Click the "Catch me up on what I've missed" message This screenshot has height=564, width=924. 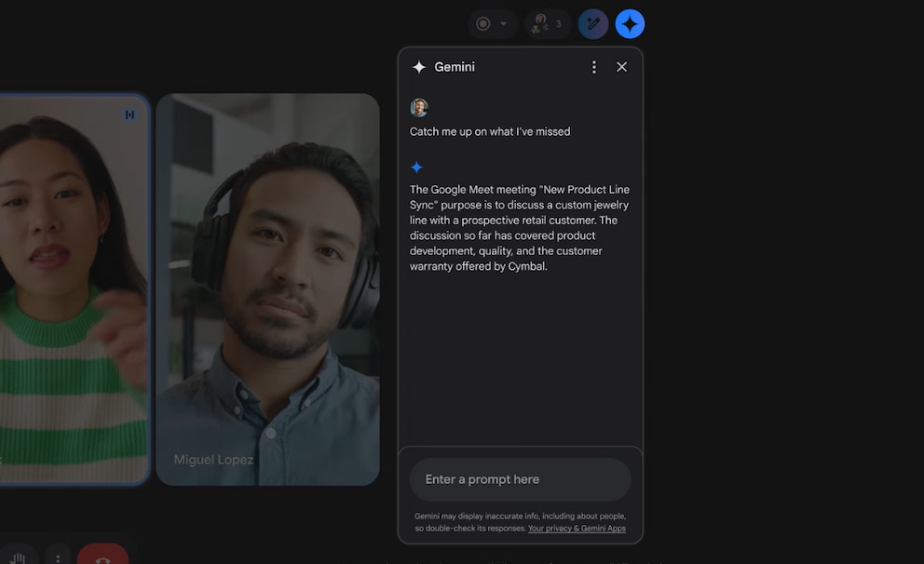click(490, 132)
